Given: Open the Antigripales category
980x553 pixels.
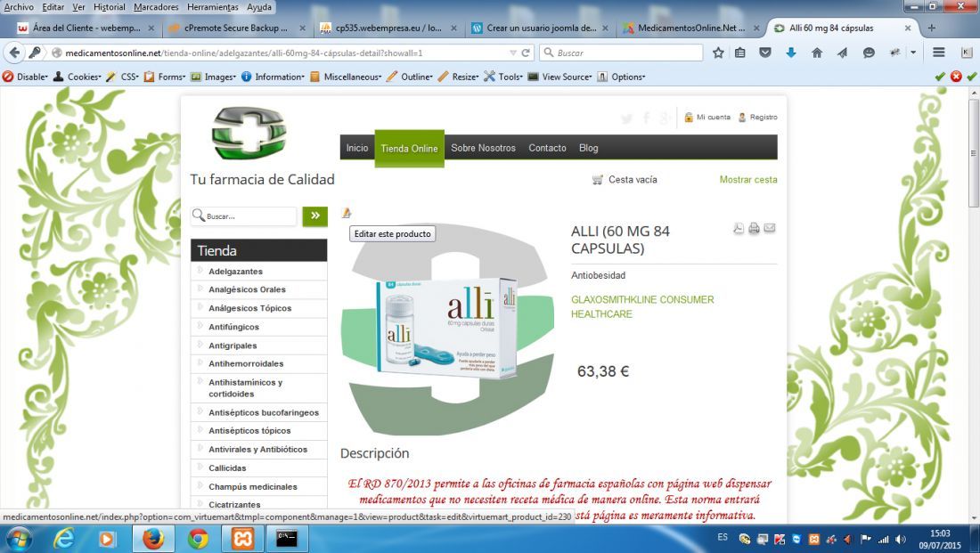Looking at the screenshot, I should pyautogui.click(x=233, y=346).
